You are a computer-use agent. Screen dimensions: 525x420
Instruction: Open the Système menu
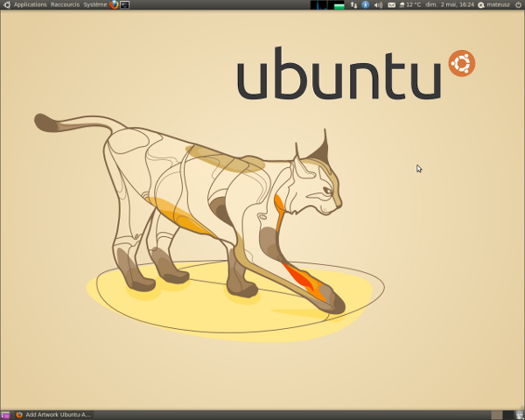[x=95, y=4]
